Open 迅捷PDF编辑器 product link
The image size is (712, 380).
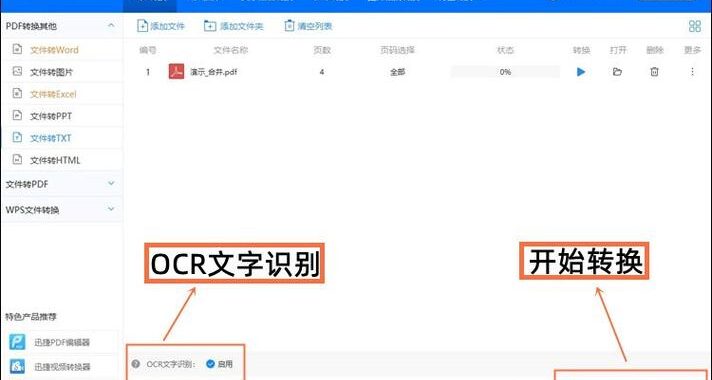(x=62, y=342)
